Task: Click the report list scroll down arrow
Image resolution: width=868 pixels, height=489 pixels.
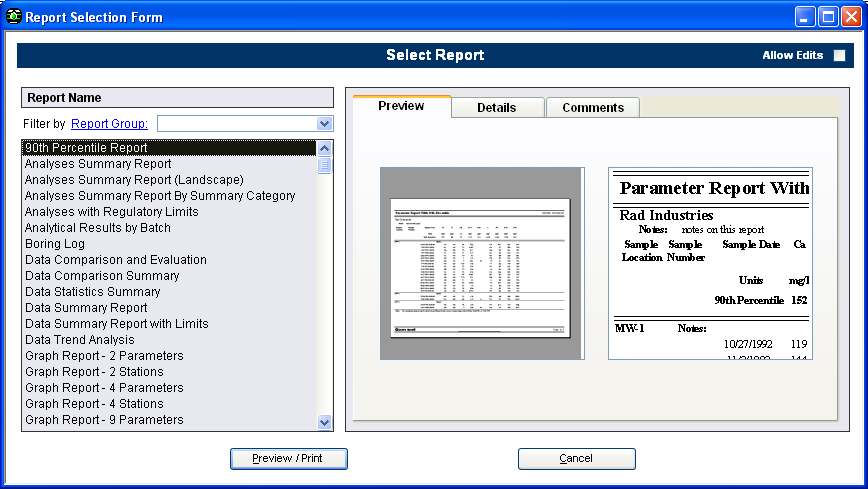Action: (324, 423)
